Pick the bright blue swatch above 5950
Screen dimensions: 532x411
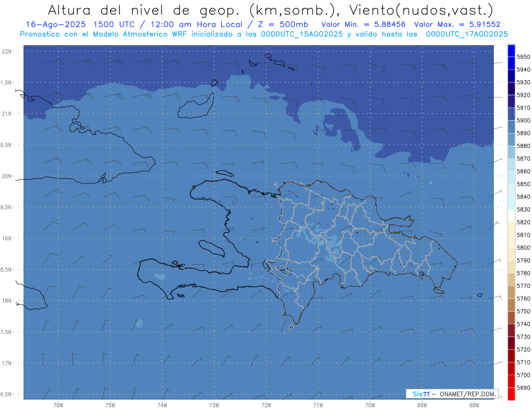pyautogui.click(x=511, y=51)
